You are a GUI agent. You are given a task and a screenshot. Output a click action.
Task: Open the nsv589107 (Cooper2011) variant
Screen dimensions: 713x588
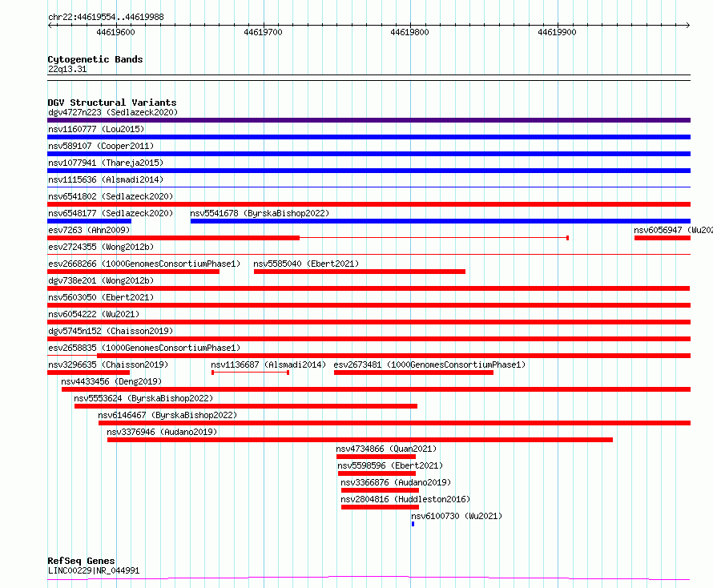coord(101,146)
